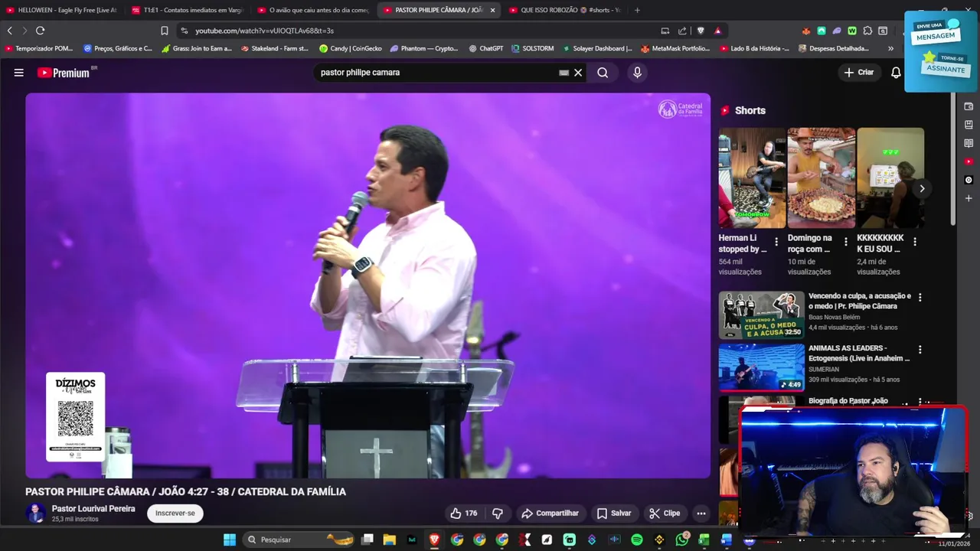
Task: Open YouTube notifications bell
Action: (x=896, y=73)
